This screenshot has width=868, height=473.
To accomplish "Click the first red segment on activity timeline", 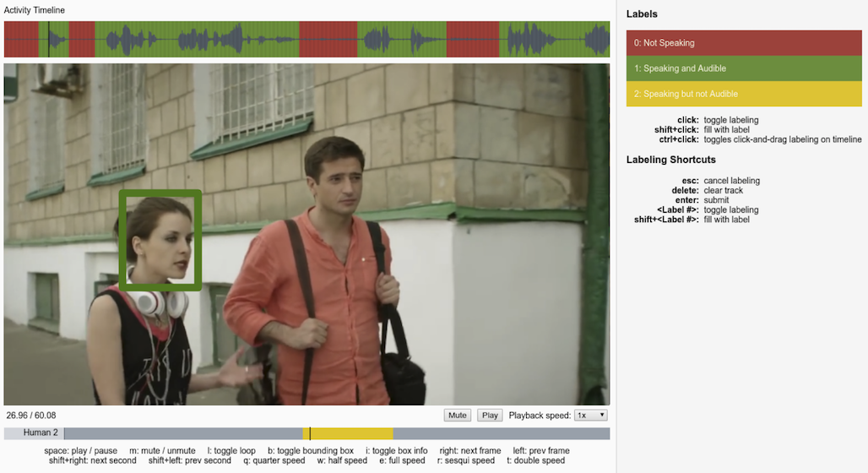I will click(21, 40).
